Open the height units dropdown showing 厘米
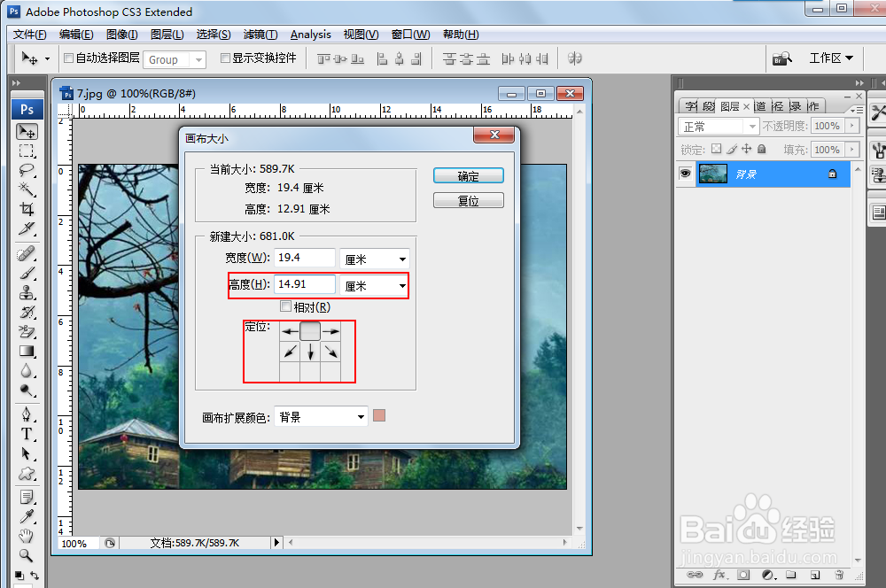This screenshot has width=886, height=588. (374, 285)
